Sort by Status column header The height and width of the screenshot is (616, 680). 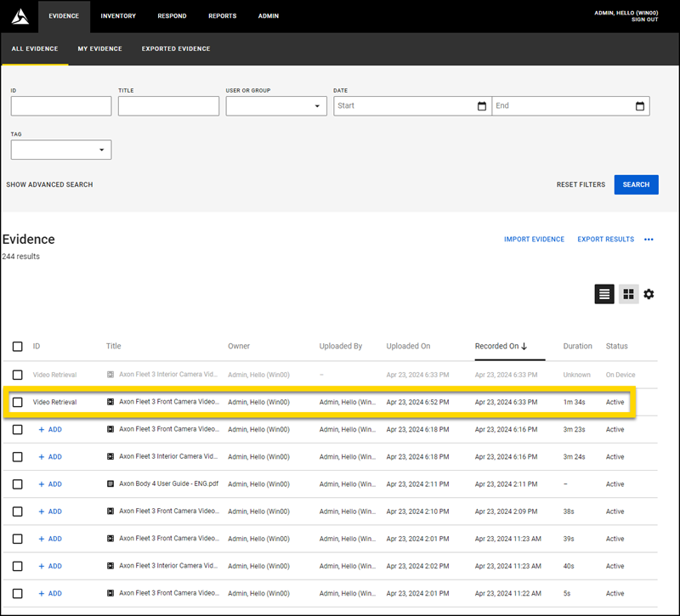click(617, 347)
